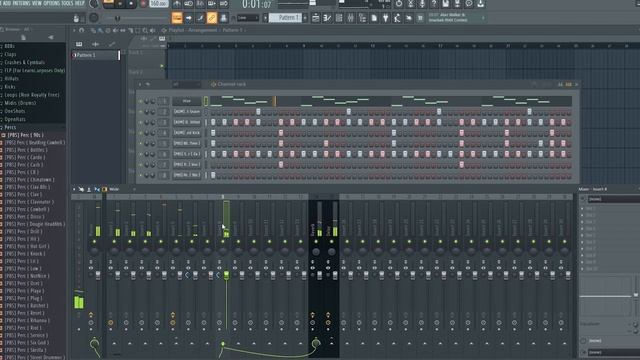Open the ADD menu
The image size is (640, 360).
[6, 3]
